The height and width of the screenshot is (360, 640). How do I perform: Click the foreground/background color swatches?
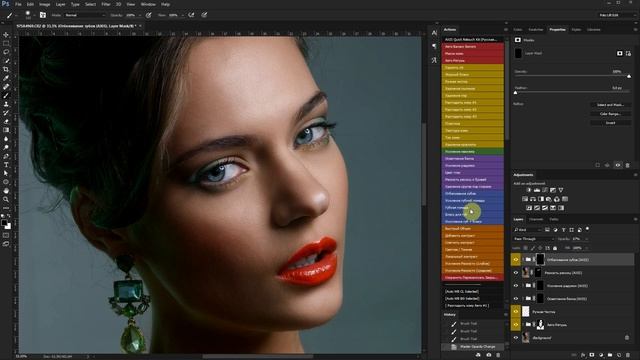[6, 224]
